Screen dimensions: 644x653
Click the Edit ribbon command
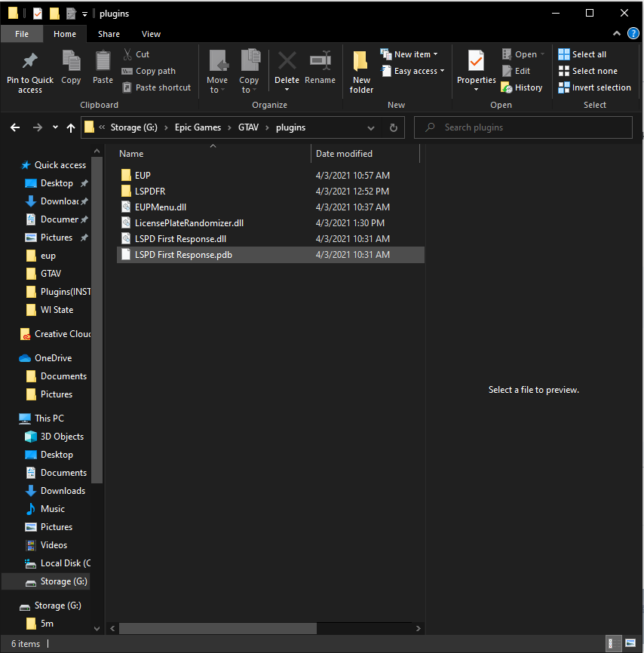click(x=516, y=71)
